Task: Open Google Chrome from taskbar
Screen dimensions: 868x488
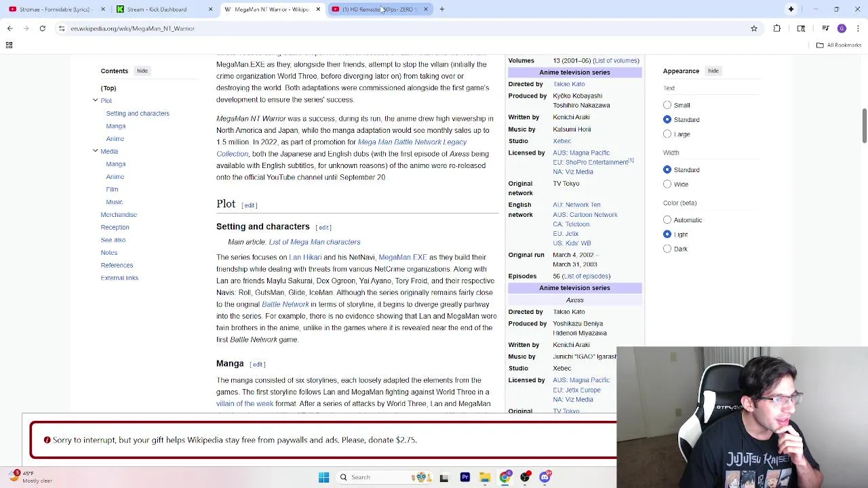Action: [505, 477]
